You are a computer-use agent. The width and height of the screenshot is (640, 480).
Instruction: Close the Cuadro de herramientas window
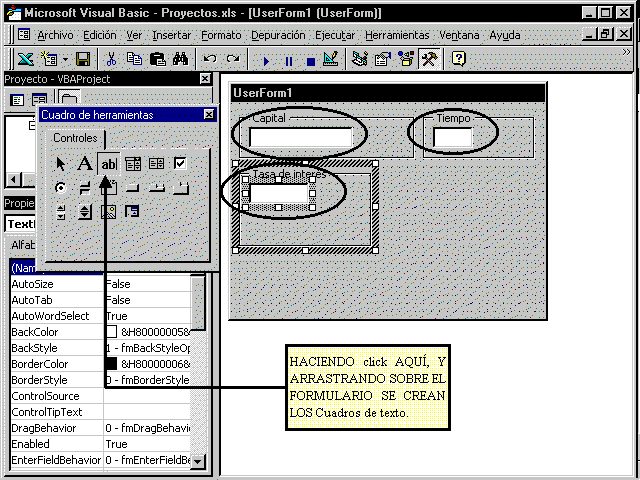pos(209,115)
